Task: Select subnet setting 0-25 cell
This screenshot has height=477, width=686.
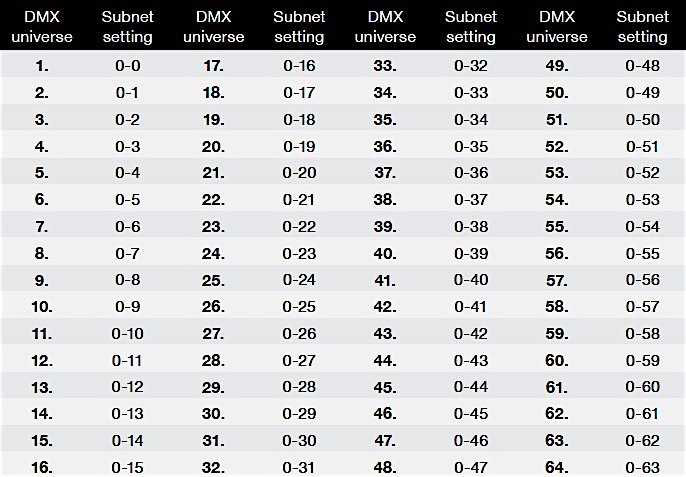Action: (299, 307)
